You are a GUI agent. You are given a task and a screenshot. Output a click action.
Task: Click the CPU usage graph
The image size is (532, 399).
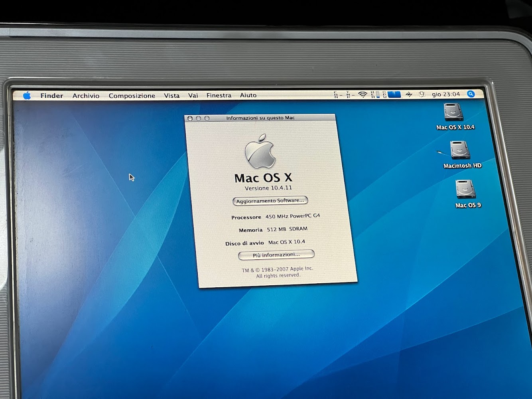[391, 95]
